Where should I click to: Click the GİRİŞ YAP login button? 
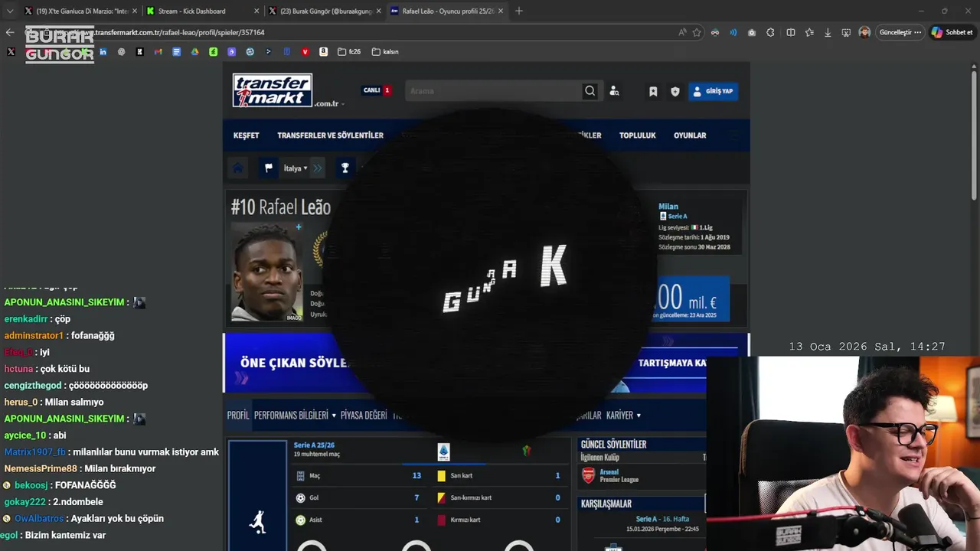coord(713,91)
